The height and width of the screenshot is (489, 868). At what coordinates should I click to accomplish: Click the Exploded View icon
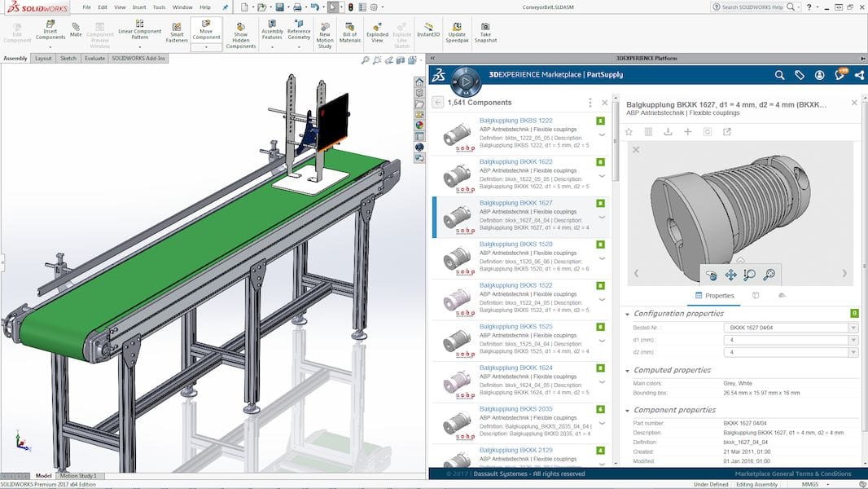pyautogui.click(x=377, y=31)
